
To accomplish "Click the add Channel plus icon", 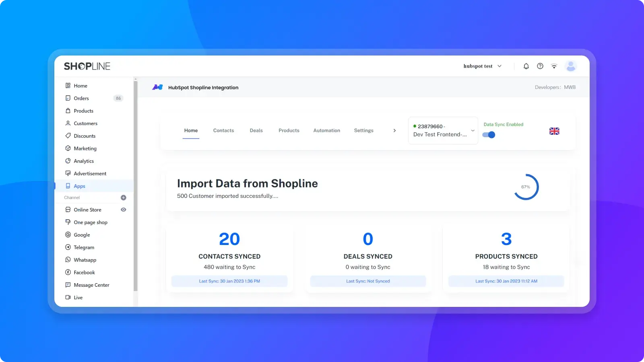I will pyautogui.click(x=124, y=197).
